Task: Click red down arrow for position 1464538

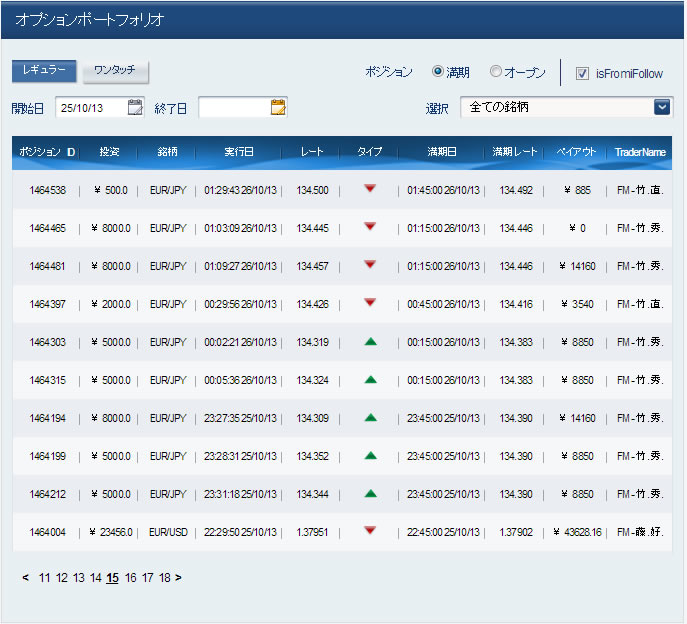Action: point(370,189)
